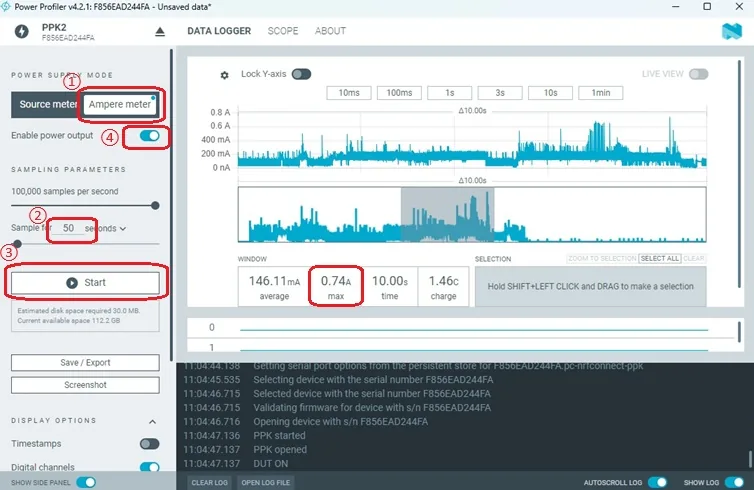Click the Nordic Semiconductor logo
Image resolution: width=754 pixels, height=490 pixels.
pos(732,31)
